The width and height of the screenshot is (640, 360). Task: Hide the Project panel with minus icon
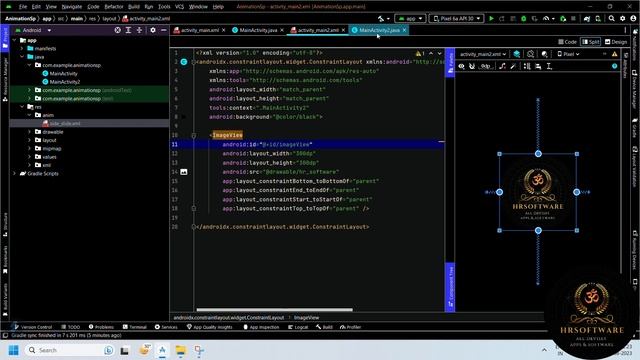[x=164, y=30]
